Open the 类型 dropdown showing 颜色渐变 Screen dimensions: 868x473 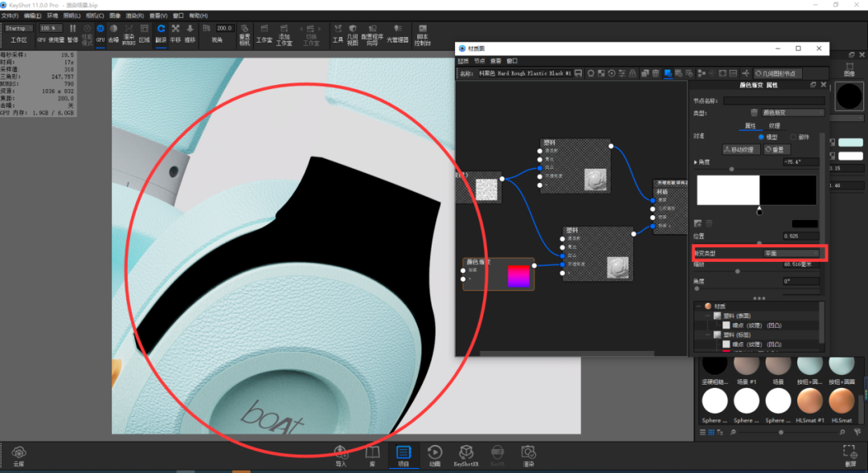[x=792, y=113]
